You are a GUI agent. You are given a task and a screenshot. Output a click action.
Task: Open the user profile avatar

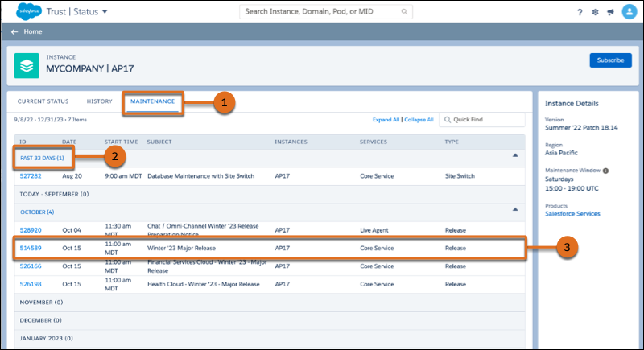click(x=630, y=12)
